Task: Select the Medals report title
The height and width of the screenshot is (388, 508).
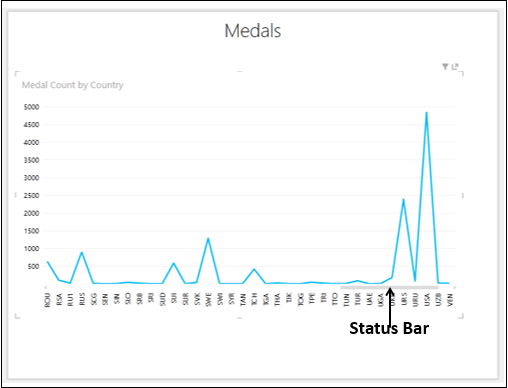Action: [253, 31]
